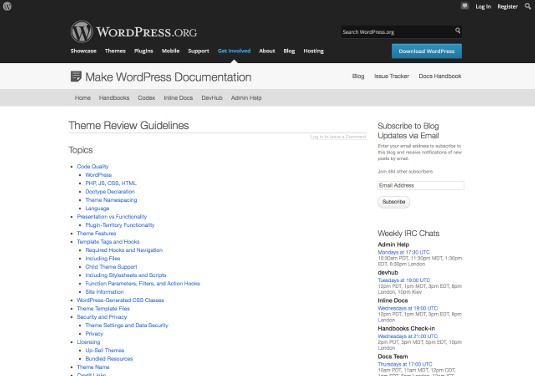This screenshot has height=376, width=535.
Task: Open Mondays at 17:30 UTC chat link
Action: pos(403,252)
